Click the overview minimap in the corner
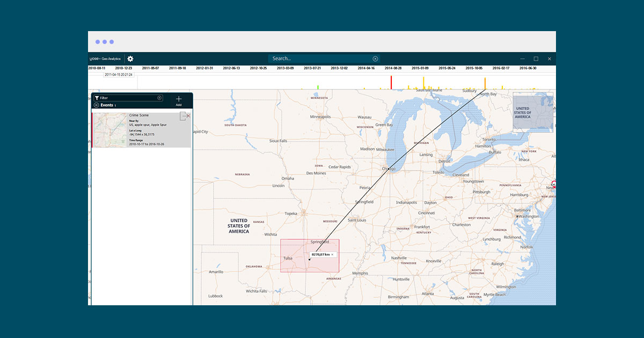Image resolution: width=644 pixels, height=338 pixels. tap(532, 112)
